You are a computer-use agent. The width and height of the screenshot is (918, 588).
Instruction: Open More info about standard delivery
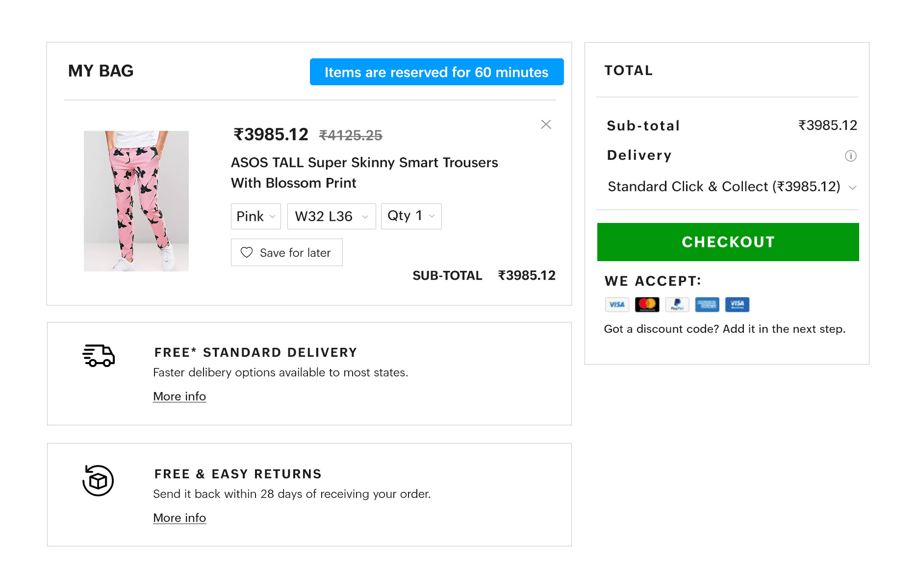[x=179, y=396]
